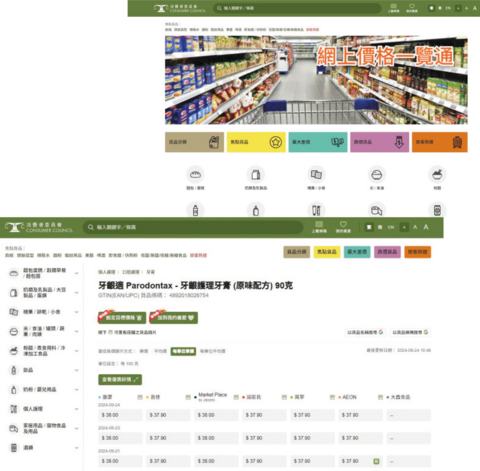
Task: Open 奶粉/嬰兒用品 baby bottle icon in sidebar
Action: pos(14,389)
